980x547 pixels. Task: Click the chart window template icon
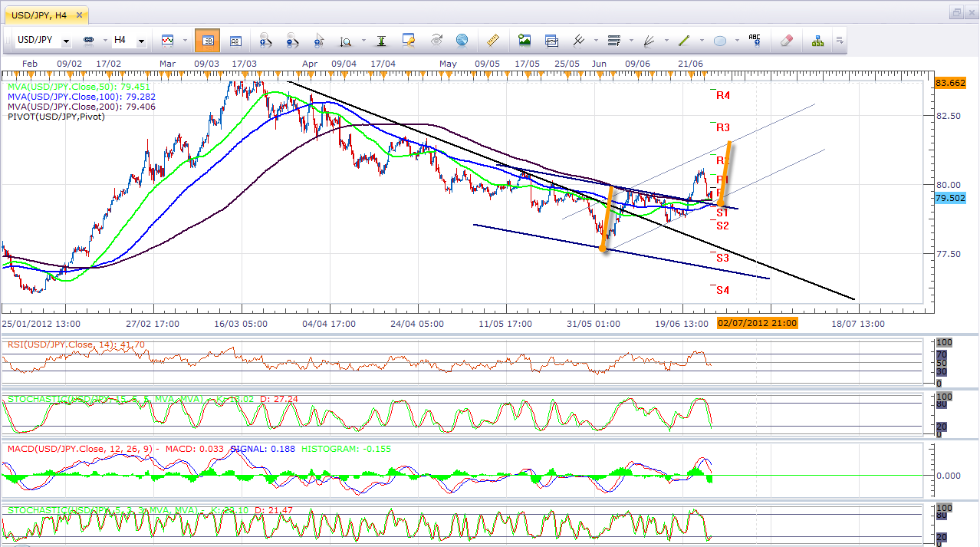[x=551, y=40]
